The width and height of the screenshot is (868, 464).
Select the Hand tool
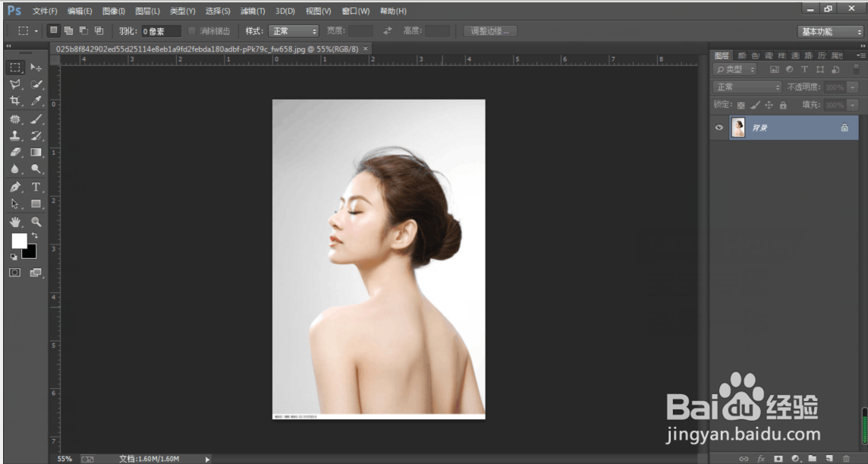(15, 222)
